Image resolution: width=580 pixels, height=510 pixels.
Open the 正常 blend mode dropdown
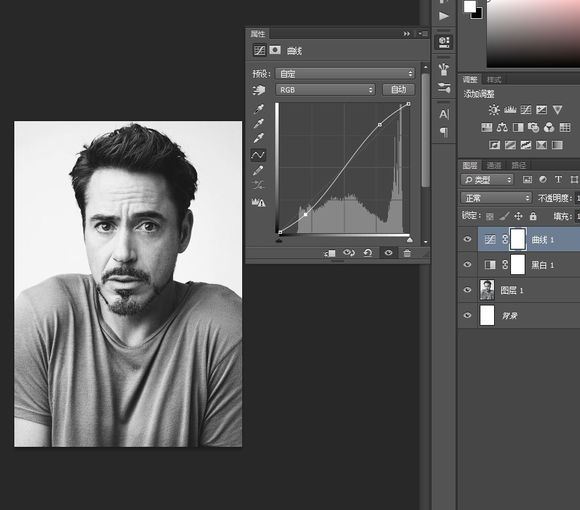(x=496, y=198)
